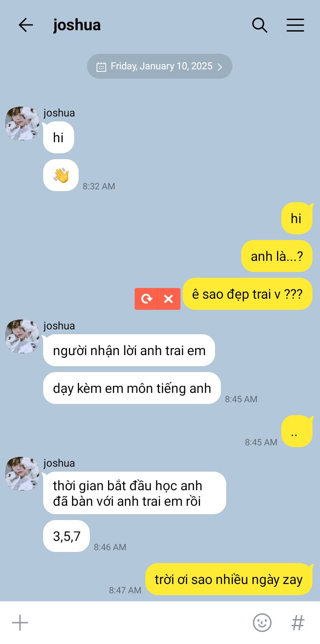Open the hamburger chat menu
320x644 pixels.
tap(295, 25)
